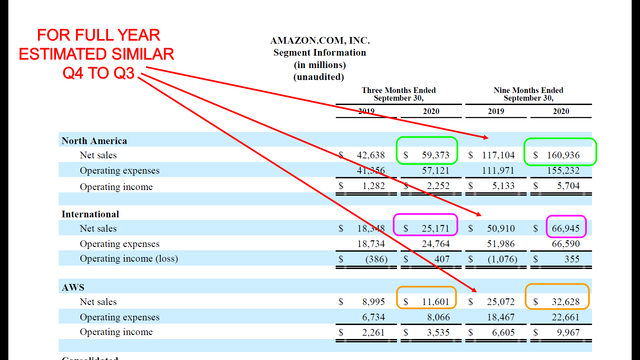Click Operating expenses label under International

coord(119,244)
